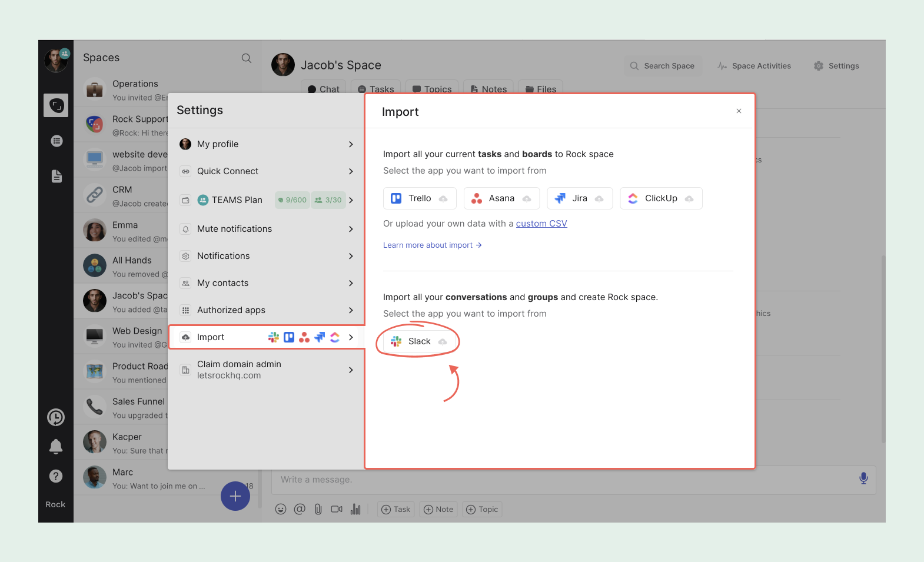Click the blue plus button to create new
This screenshot has height=562, width=924.
235,496
